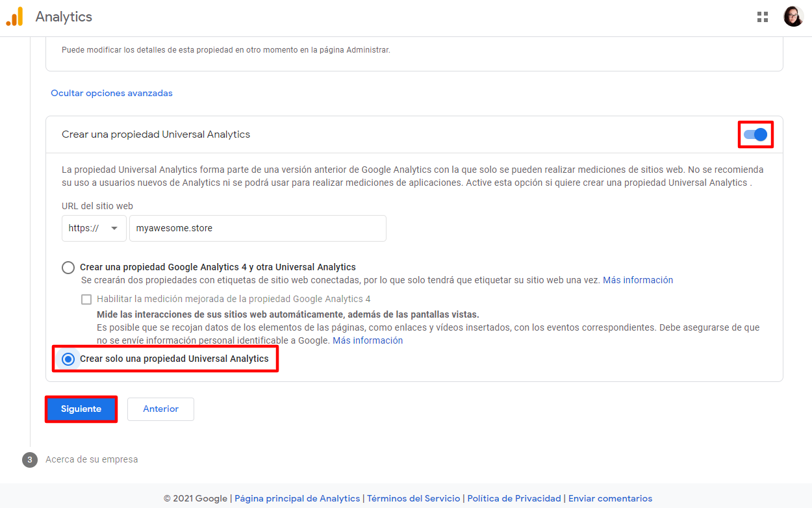Image resolution: width=812 pixels, height=508 pixels.
Task: Click the Crear una propiedad Universal Analytics heading
Action: coord(156,134)
